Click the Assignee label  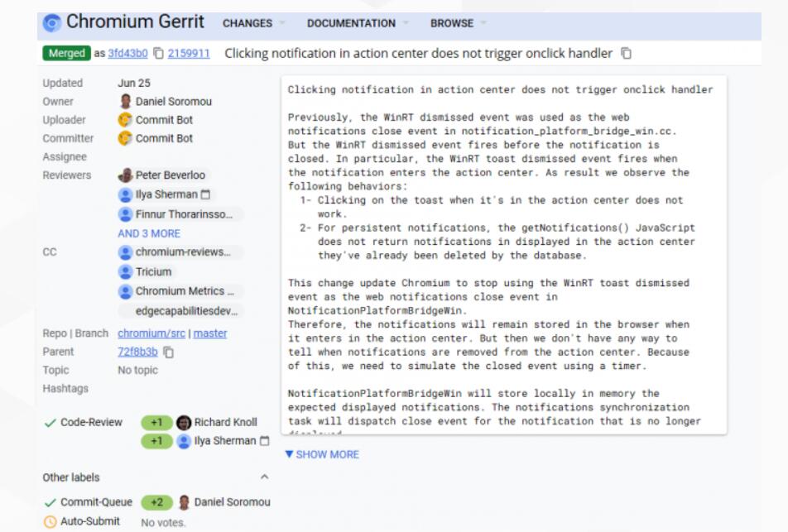[x=65, y=156]
